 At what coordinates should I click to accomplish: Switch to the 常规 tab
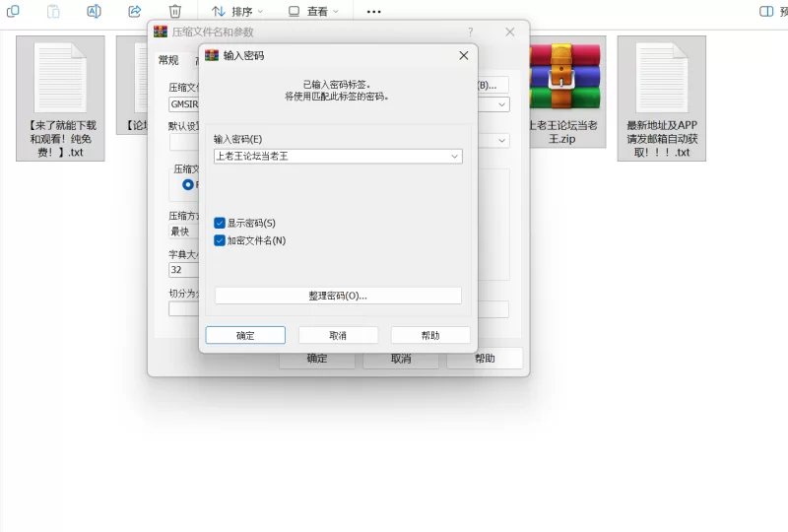168,60
